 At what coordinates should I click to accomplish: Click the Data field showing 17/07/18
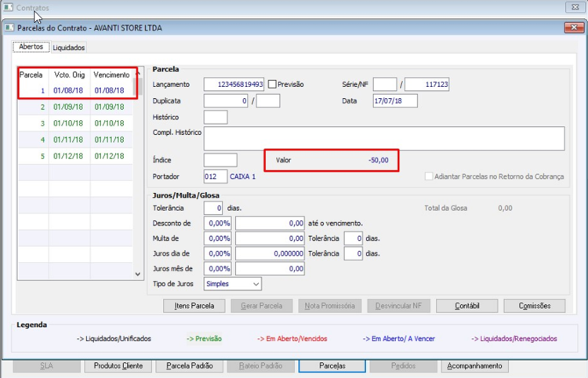395,101
